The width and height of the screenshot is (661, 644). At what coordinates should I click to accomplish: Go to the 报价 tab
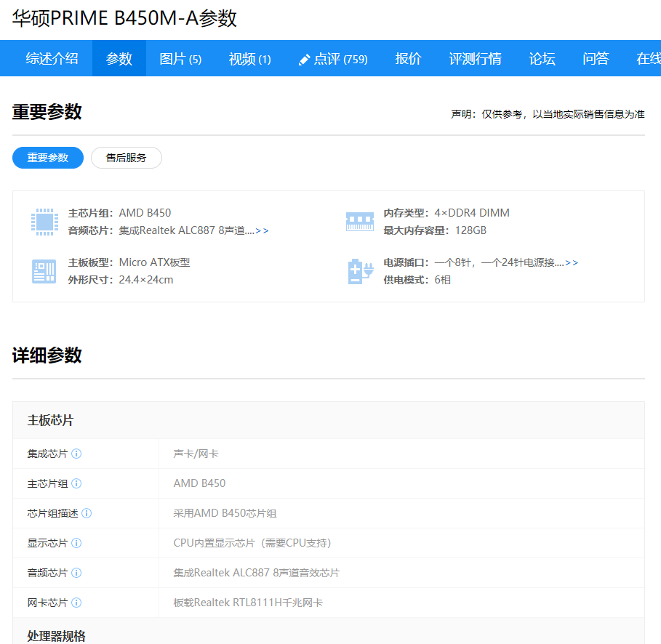408,59
